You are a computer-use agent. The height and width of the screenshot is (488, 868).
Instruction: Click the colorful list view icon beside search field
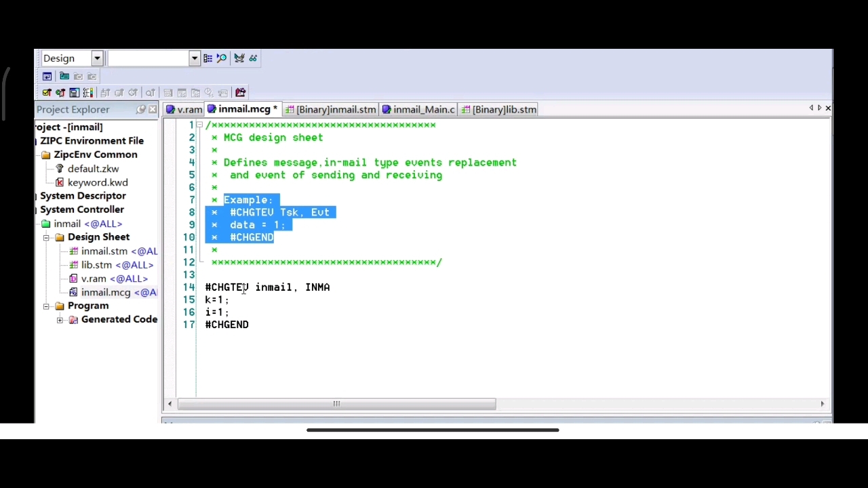tap(208, 58)
